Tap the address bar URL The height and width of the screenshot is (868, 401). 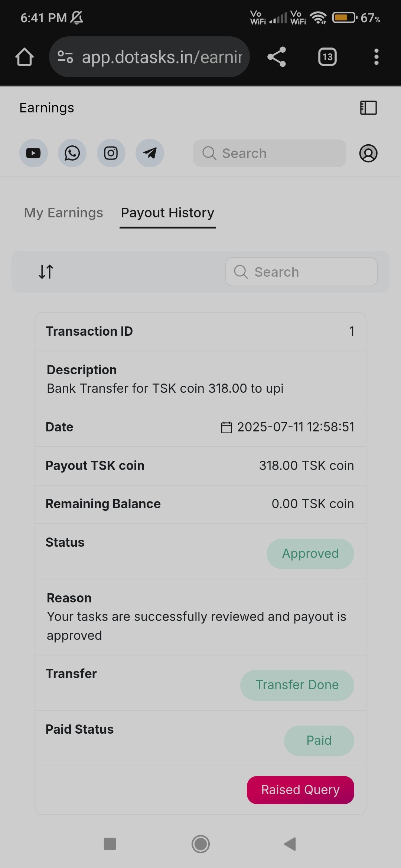pos(162,57)
